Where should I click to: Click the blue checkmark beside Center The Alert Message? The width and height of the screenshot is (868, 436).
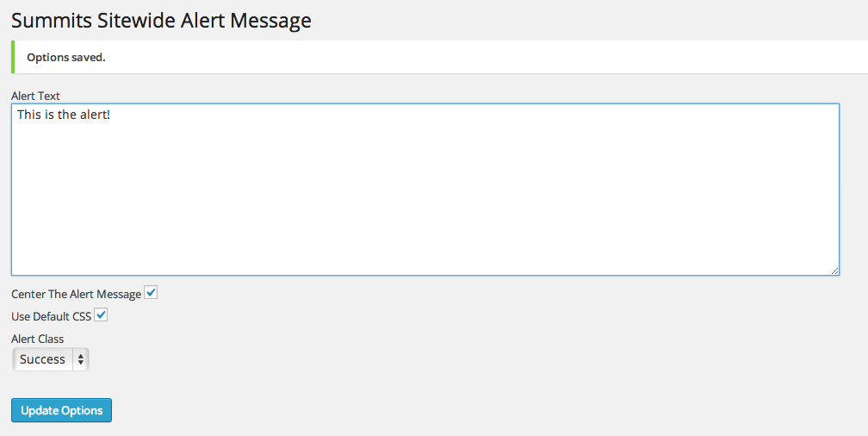(151, 292)
